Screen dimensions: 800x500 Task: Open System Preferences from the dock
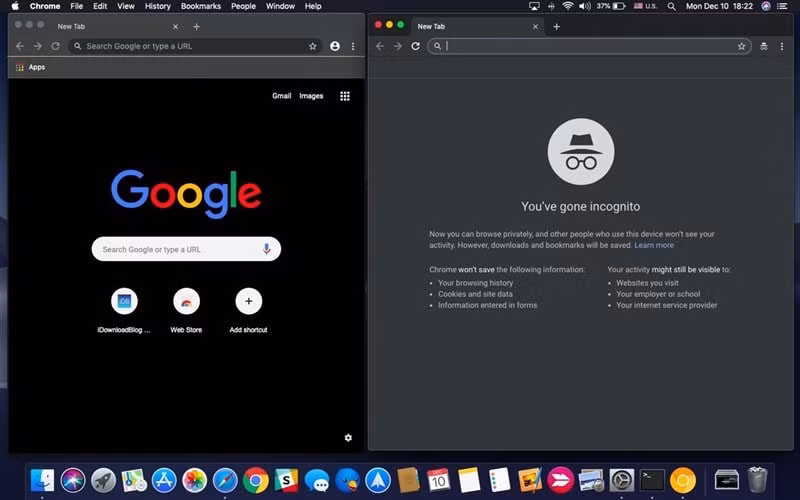point(622,480)
